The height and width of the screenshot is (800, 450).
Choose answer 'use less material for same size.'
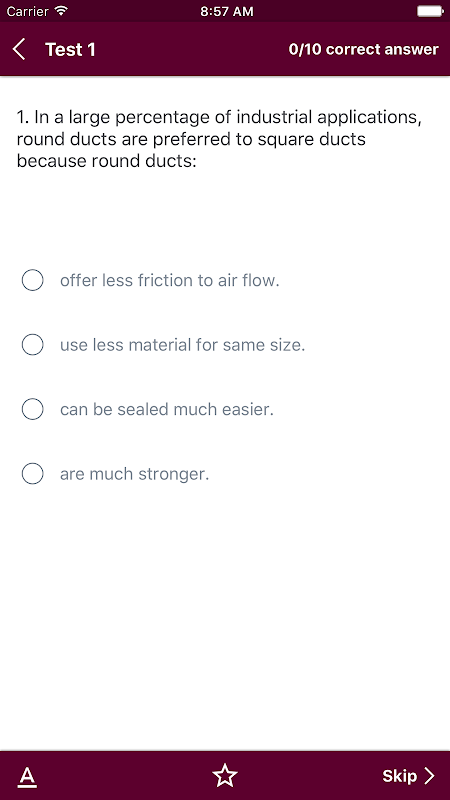183,345
